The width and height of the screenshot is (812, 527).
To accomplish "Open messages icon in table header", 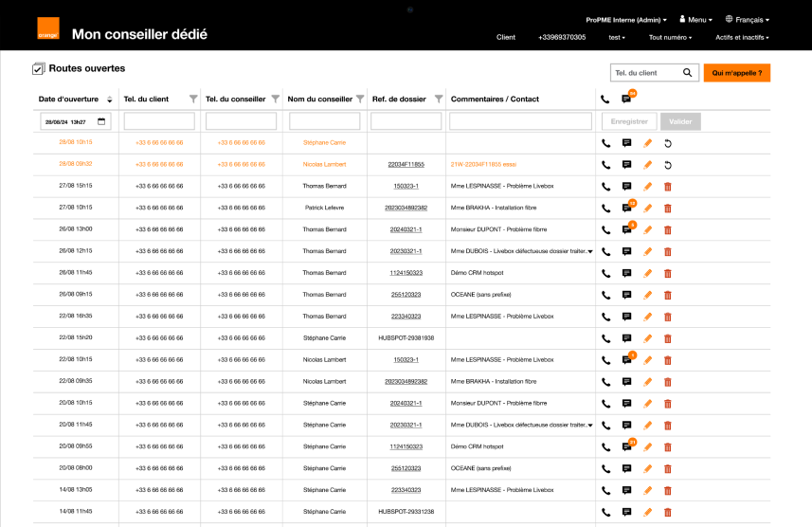I will (626, 99).
